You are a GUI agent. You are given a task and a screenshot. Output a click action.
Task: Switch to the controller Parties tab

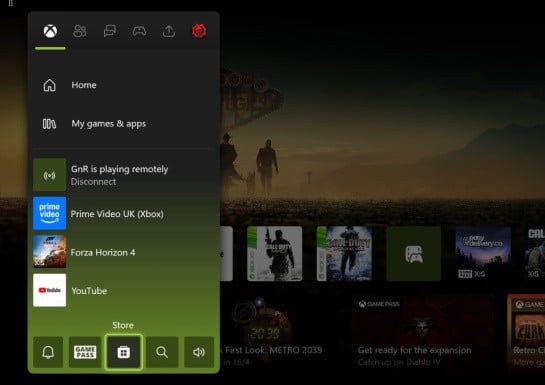point(139,31)
